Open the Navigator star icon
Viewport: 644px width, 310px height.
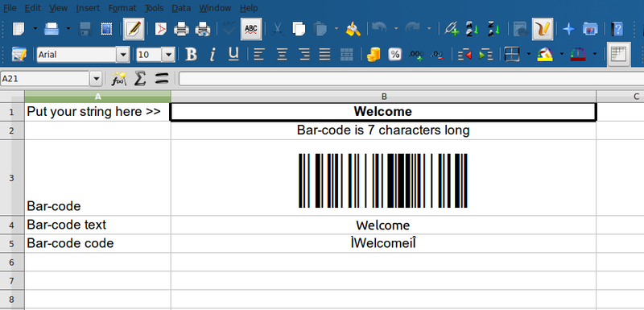point(568,29)
